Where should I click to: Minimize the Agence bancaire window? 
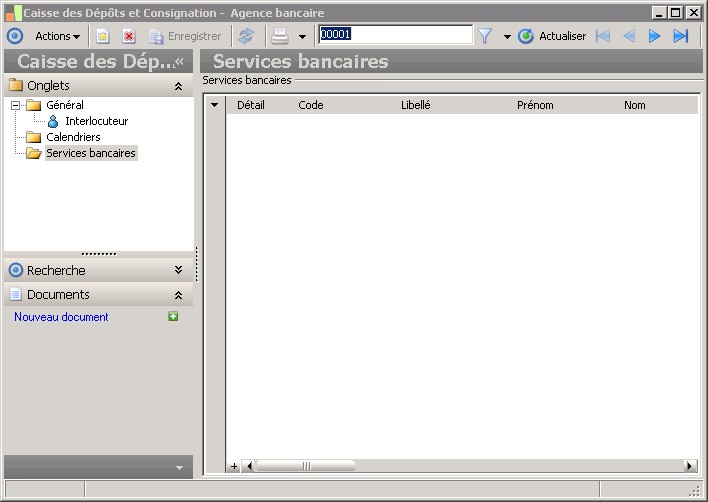tap(659, 13)
